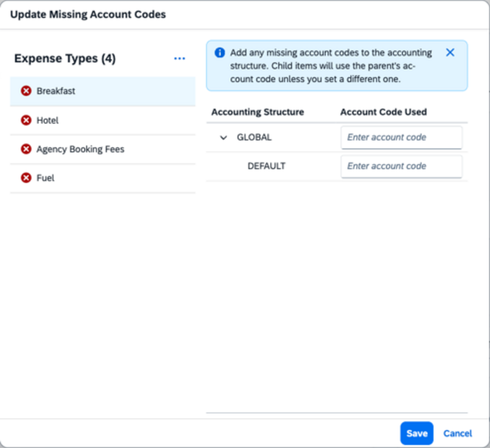Screen dimensions: 490x448
Task: Click error icon beside Agency Booking Fees
Action: point(26,149)
